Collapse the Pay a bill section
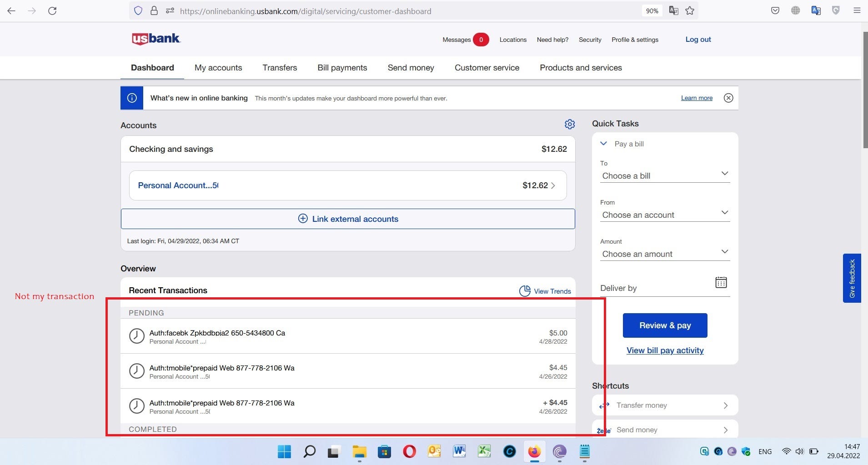The width and height of the screenshot is (868, 465). [604, 144]
